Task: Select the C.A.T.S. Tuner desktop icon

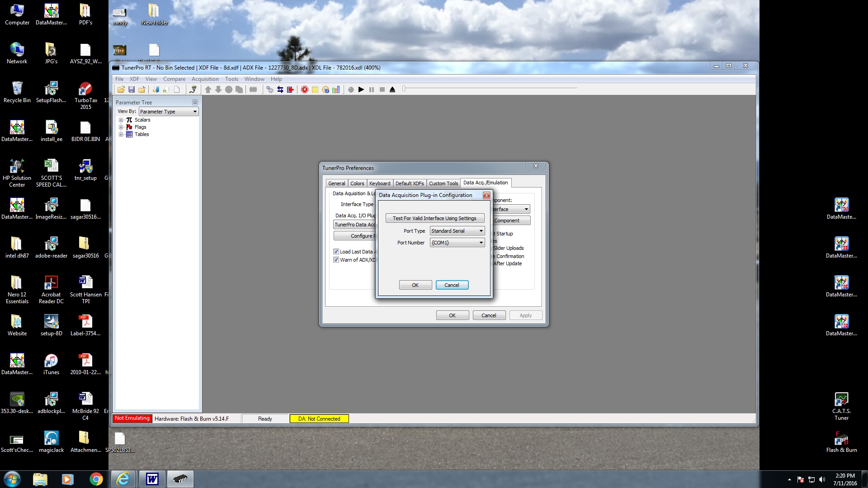Action: 841,406
